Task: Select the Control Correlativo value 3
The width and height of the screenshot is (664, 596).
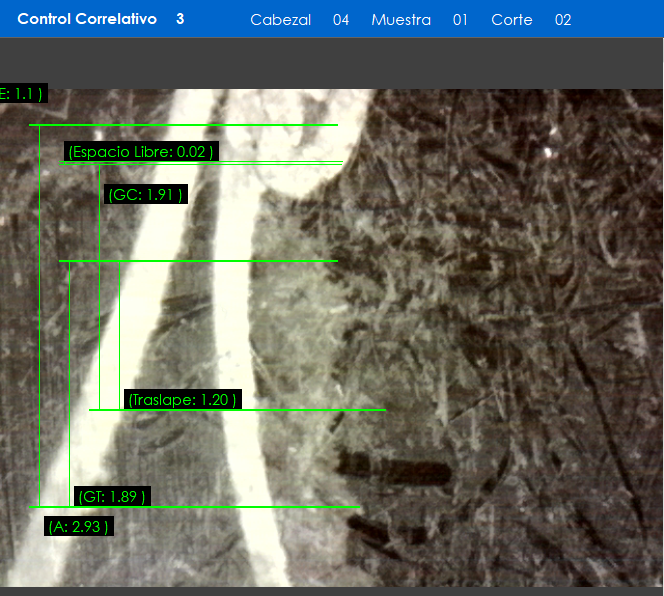Action: (x=180, y=19)
